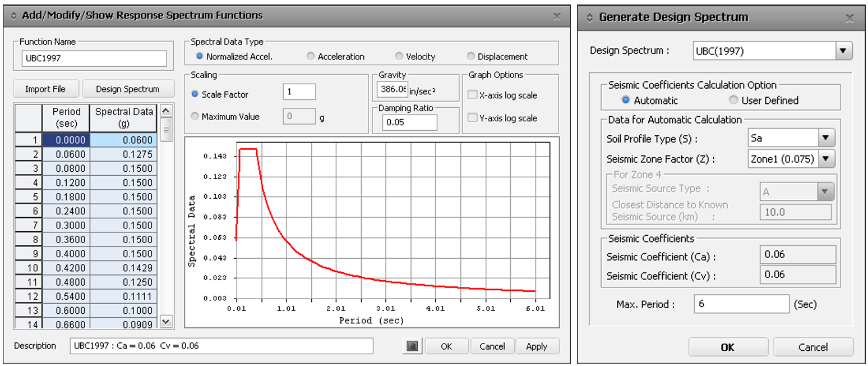Viewport: 868px width, 366px height.
Task: Close the Generate Design Spectrum dialog
Action: (x=850, y=18)
